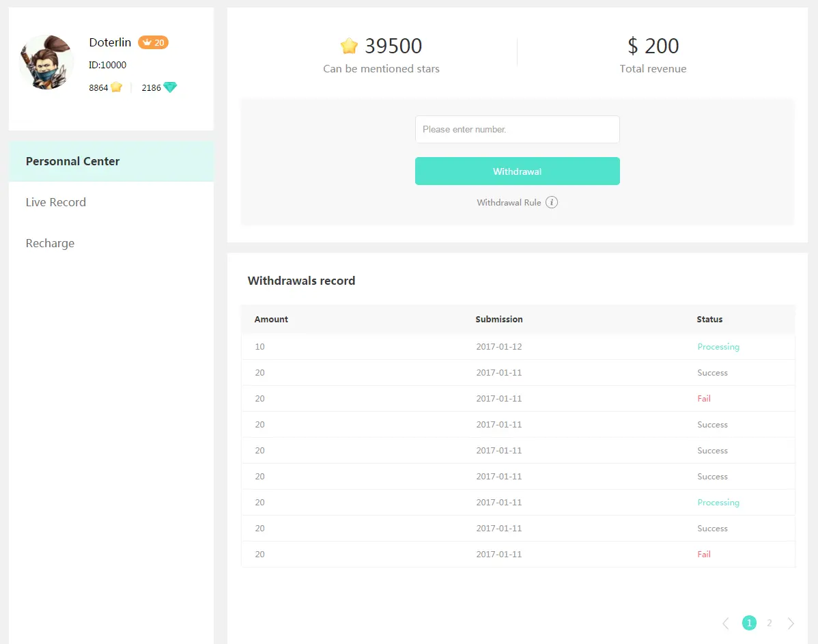Screen dimensions: 818x644
Task: Open Personnal Center menu item
Action: point(111,161)
